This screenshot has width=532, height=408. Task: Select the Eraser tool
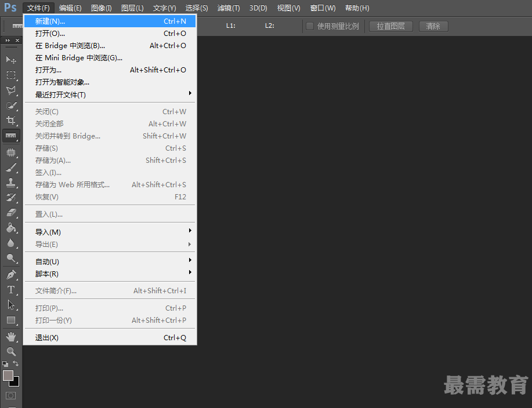(x=11, y=213)
